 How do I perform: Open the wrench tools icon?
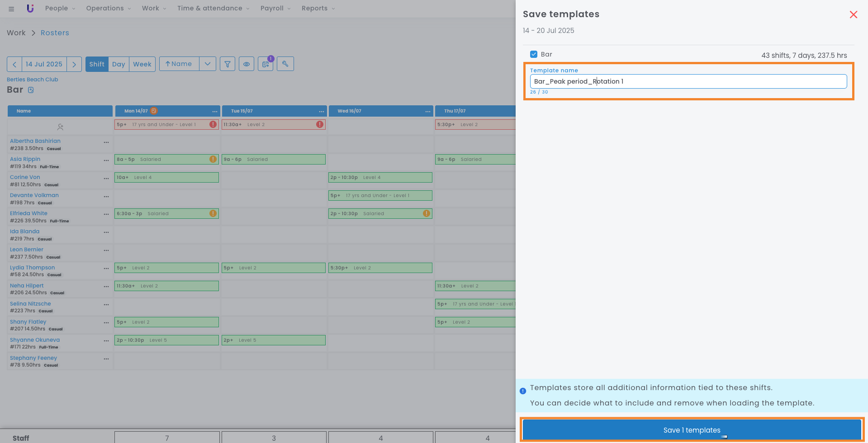(x=285, y=64)
